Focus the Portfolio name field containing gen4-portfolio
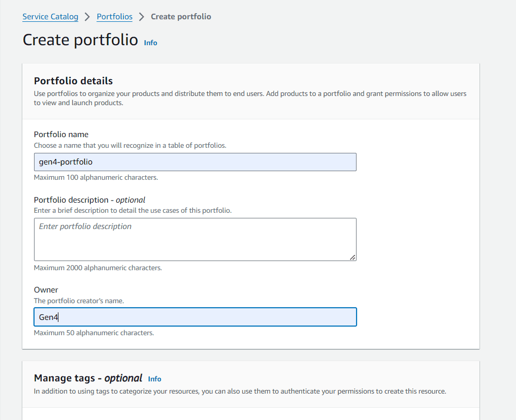The width and height of the screenshot is (516, 420). pyautogui.click(x=195, y=162)
